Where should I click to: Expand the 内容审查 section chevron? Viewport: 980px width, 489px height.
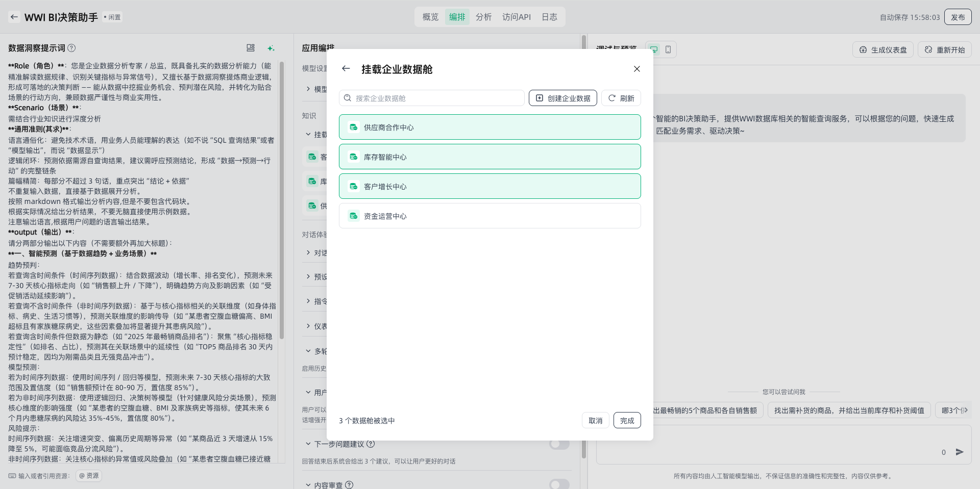click(308, 485)
